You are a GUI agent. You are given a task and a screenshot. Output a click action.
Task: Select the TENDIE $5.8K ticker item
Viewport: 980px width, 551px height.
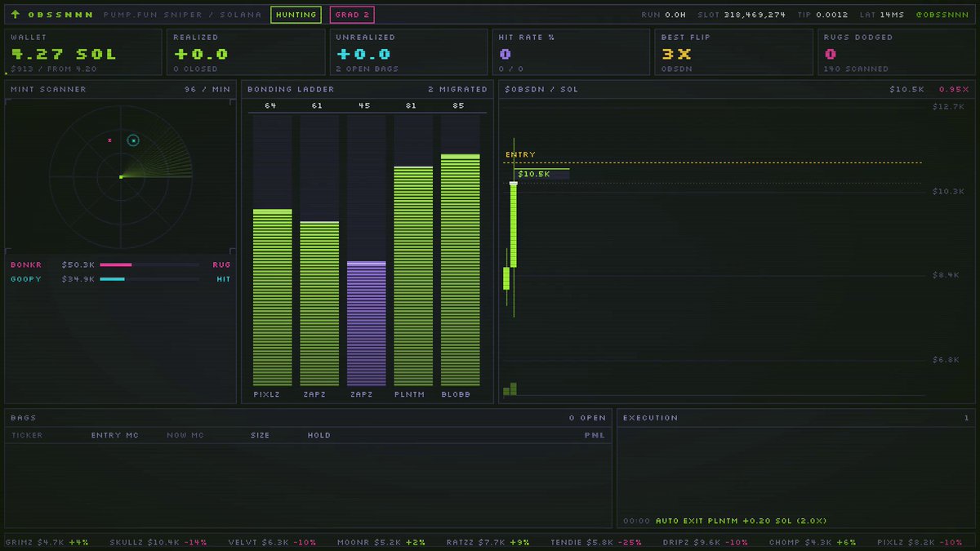pos(596,542)
